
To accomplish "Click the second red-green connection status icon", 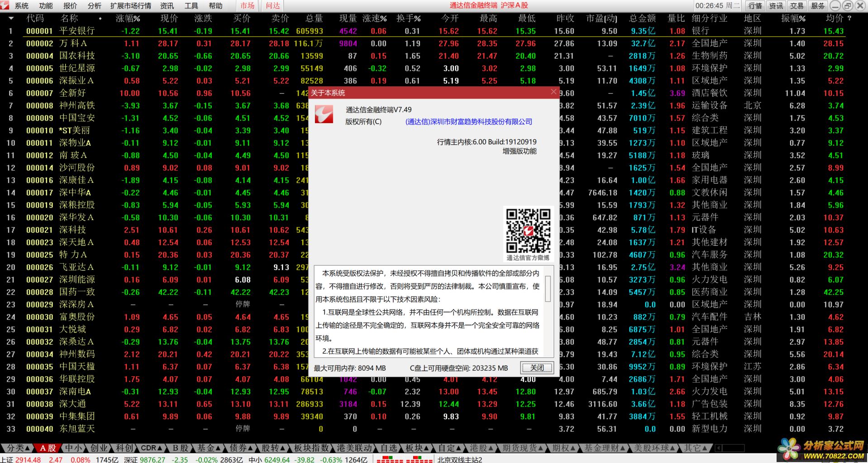I will [x=419, y=459].
